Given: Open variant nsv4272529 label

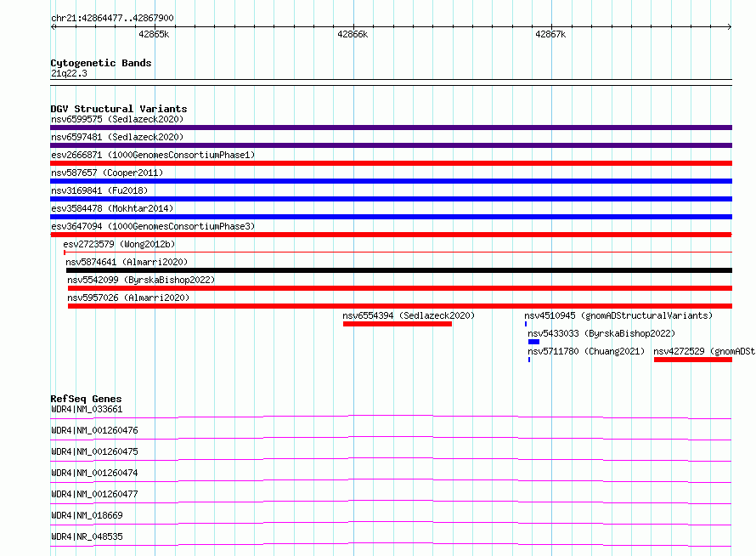Looking at the screenshot, I should click(704, 351).
